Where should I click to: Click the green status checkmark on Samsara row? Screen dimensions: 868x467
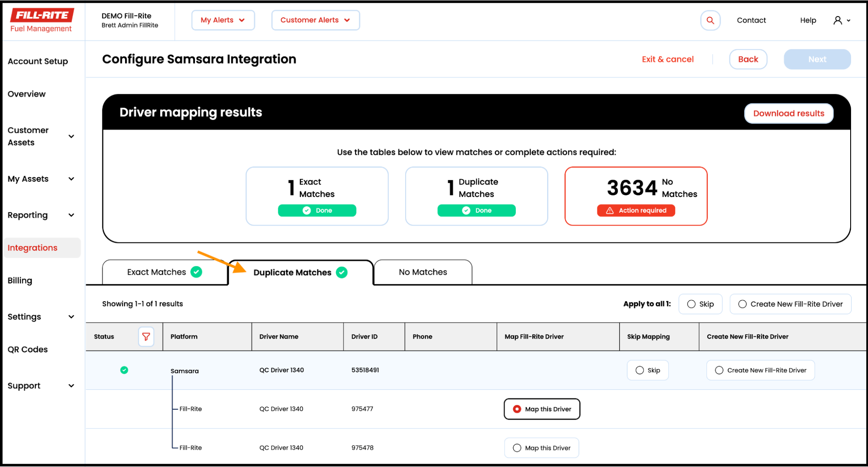[124, 370]
